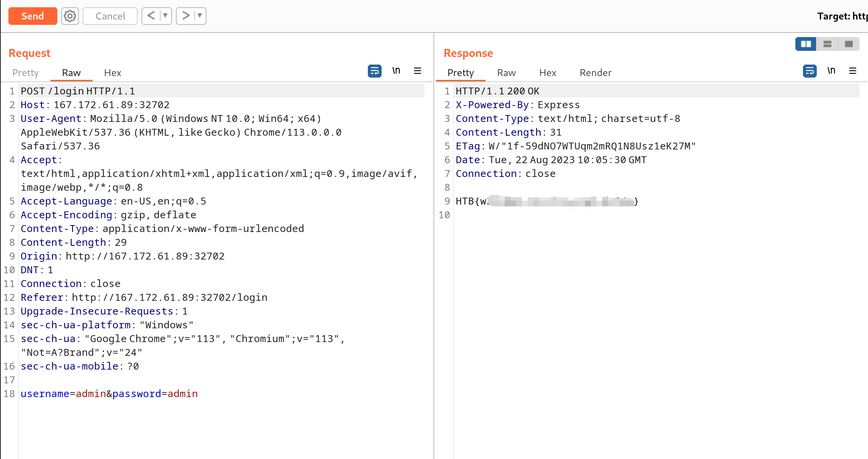Viewport: 868px width, 459px height.
Task: Click the response Content-Type header line
Action: click(x=568, y=118)
